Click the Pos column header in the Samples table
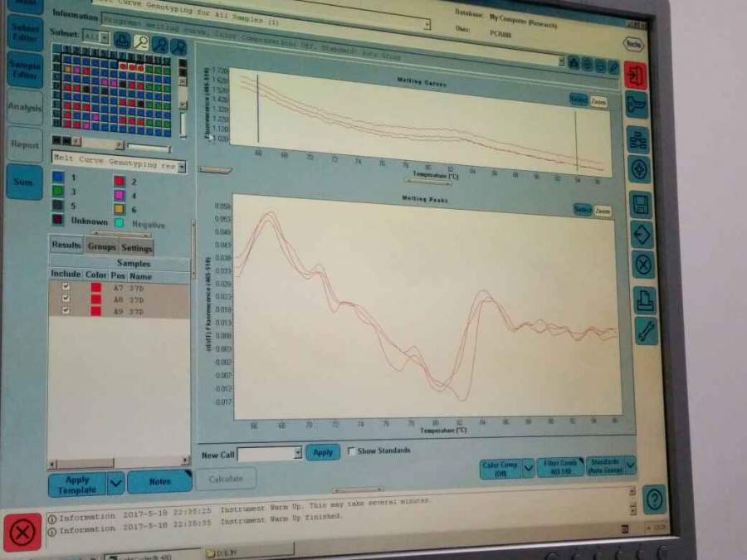The height and width of the screenshot is (560, 747). coord(118,275)
